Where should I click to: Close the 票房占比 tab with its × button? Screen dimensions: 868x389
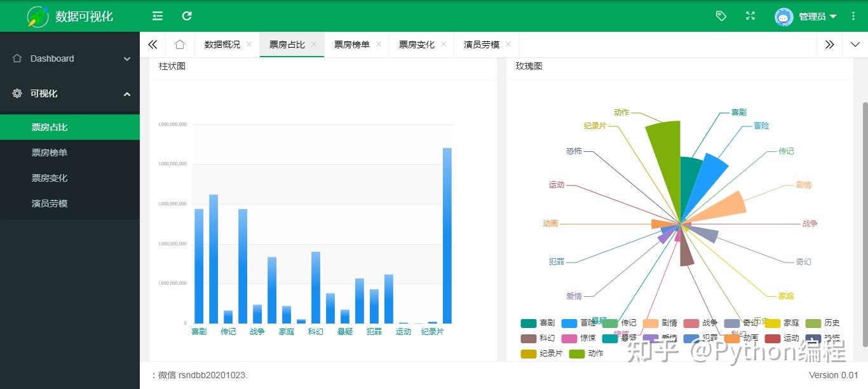(x=313, y=44)
